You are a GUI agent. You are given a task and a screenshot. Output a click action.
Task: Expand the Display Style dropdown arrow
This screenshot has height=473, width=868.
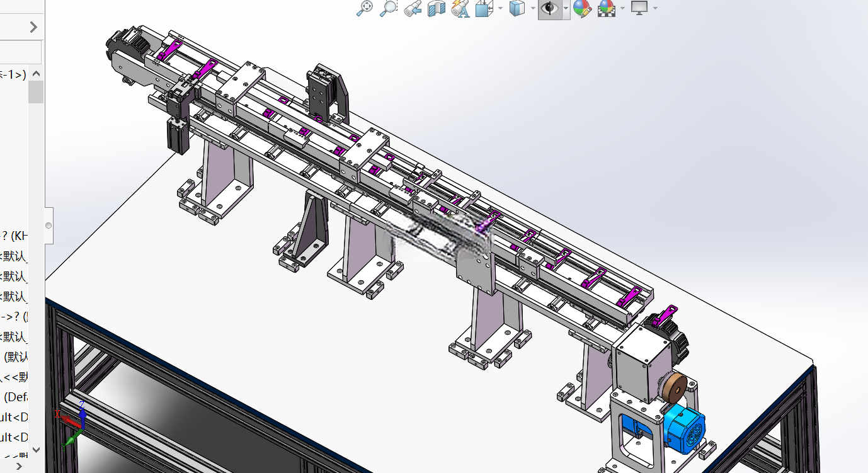[533, 8]
